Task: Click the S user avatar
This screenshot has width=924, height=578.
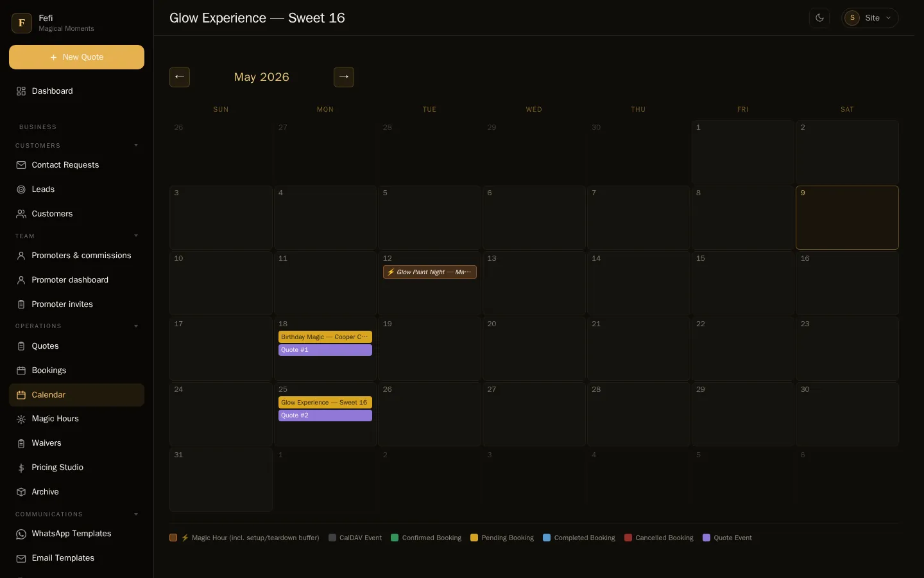Action: pos(852,18)
